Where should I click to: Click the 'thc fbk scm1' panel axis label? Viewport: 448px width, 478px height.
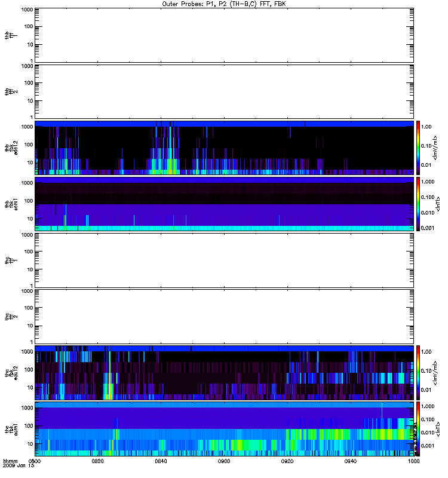coord(11,429)
